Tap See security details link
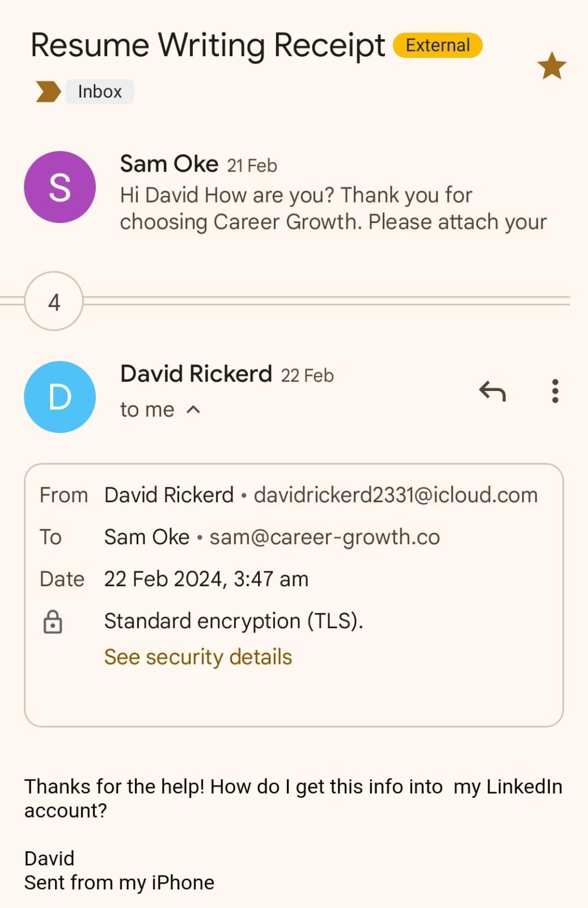588x908 pixels. coord(198,657)
